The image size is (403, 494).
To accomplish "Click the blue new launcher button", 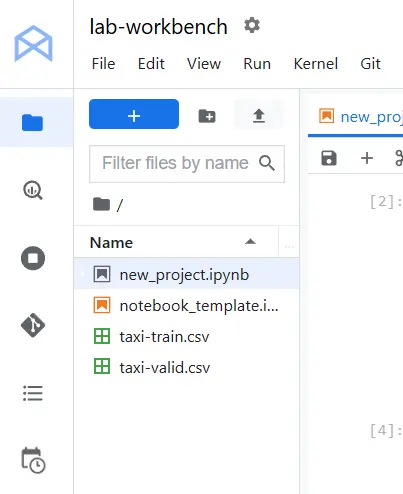I will pyautogui.click(x=134, y=114).
